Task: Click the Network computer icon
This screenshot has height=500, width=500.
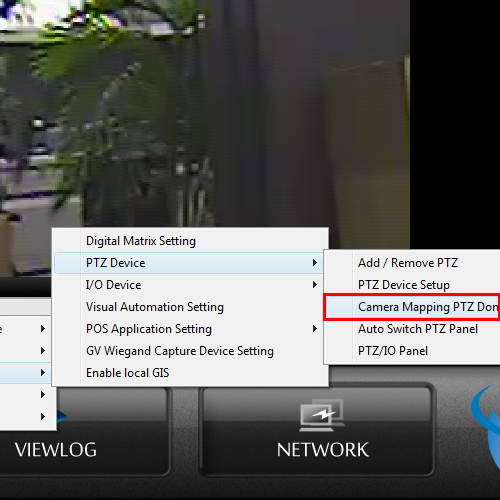Action: point(322,415)
